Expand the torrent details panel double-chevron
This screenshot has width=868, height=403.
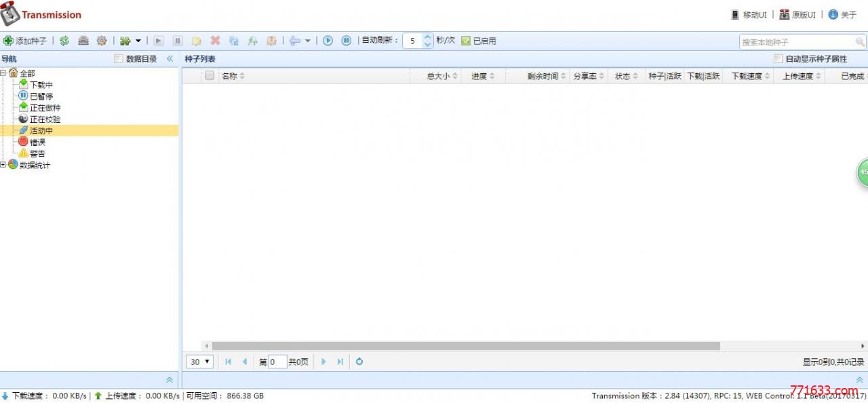coord(859,380)
